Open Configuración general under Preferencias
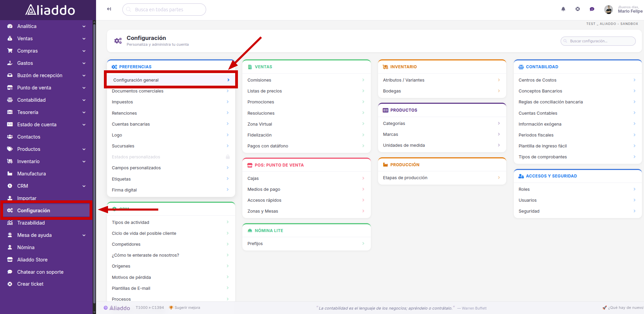644x314 pixels. pyautogui.click(x=171, y=80)
